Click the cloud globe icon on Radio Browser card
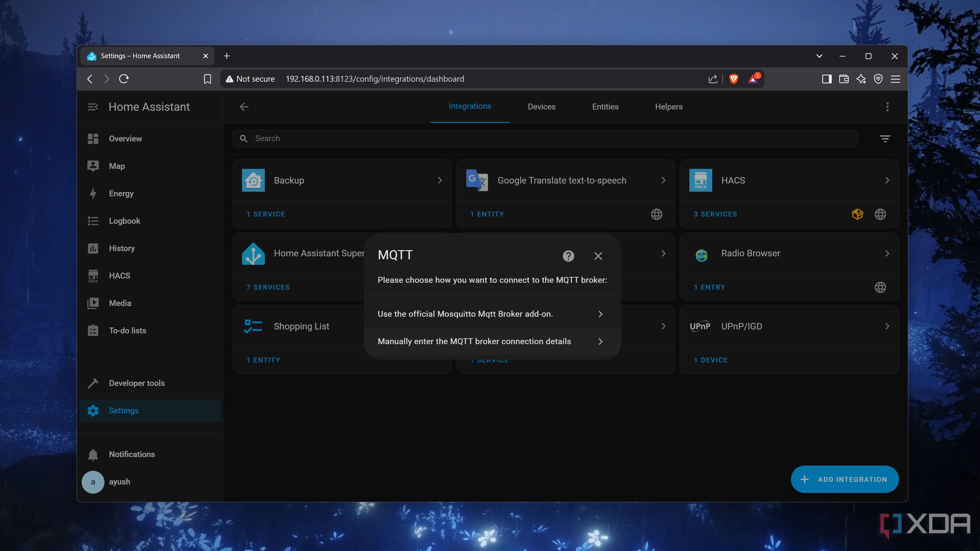The image size is (980, 551). (x=880, y=287)
